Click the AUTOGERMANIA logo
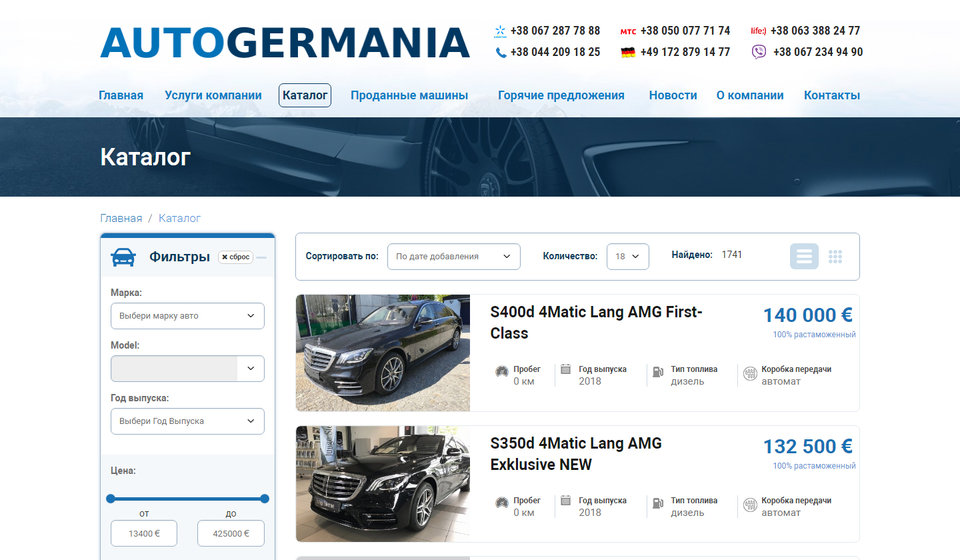This screenshot has height=560, width=960. point(285,43)
